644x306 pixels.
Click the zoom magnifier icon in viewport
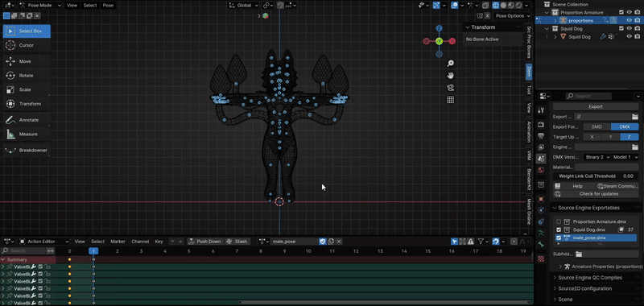451,64
